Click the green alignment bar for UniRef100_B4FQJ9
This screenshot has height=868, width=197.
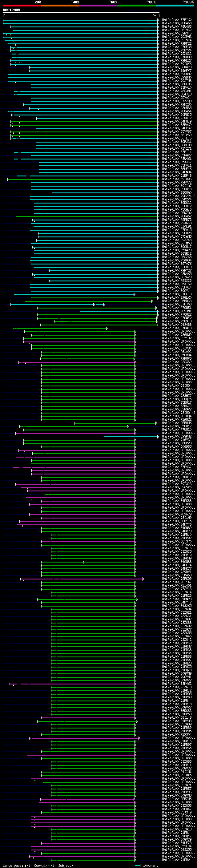[85, 122]
